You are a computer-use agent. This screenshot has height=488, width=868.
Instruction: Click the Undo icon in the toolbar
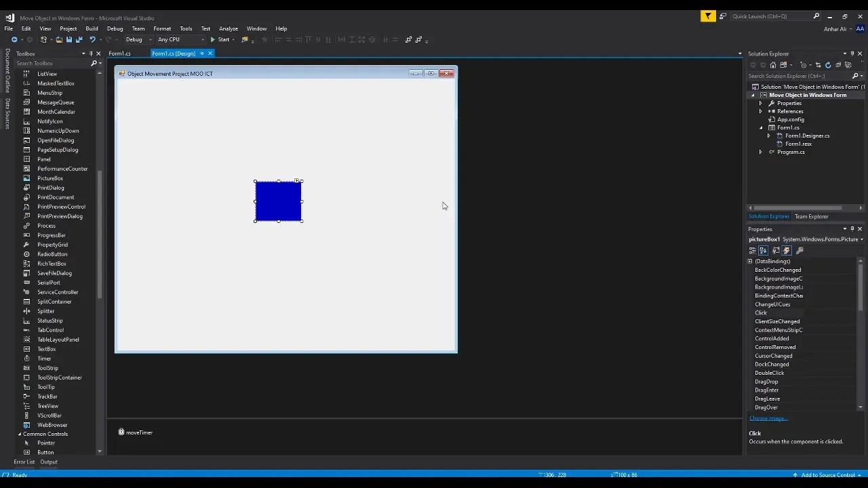(94, 39)
